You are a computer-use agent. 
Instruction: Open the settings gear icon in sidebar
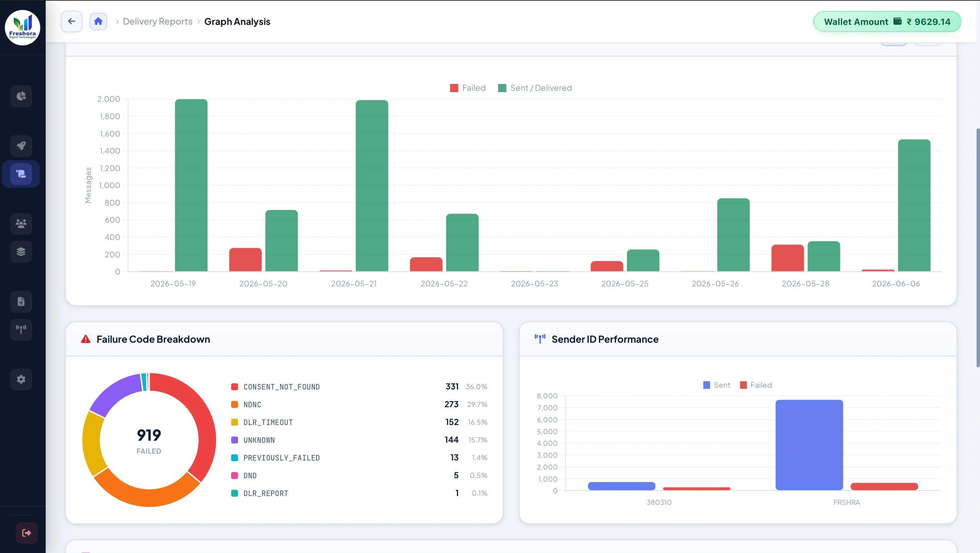pos(21,379)
